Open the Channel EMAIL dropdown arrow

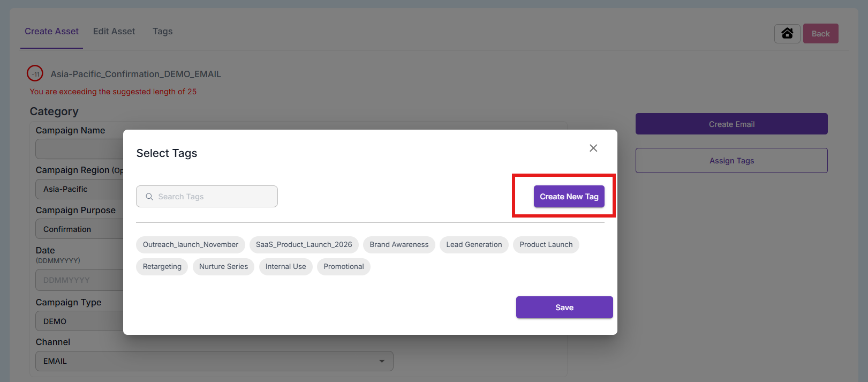point(382,361)
